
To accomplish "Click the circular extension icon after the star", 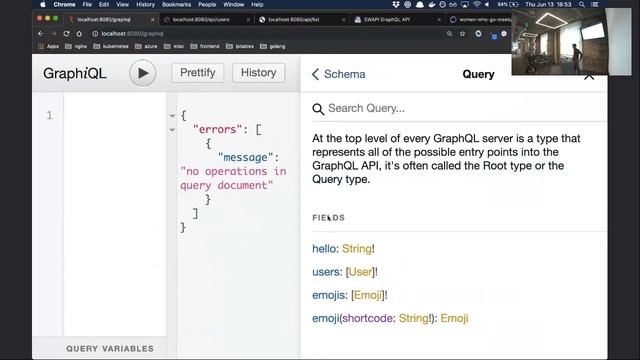I will pos(478,34).
